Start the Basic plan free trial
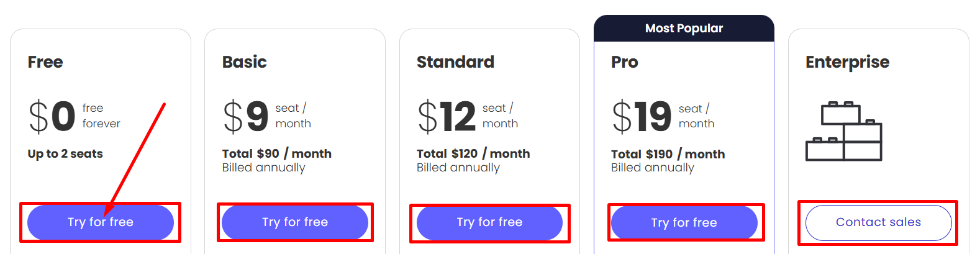The image size is (980, 254). coord(295,222)
